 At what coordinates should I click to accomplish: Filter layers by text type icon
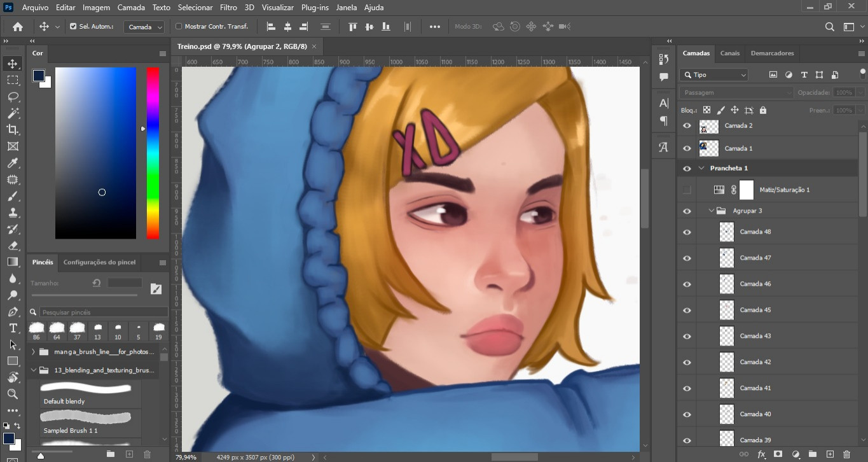[804, 74]
